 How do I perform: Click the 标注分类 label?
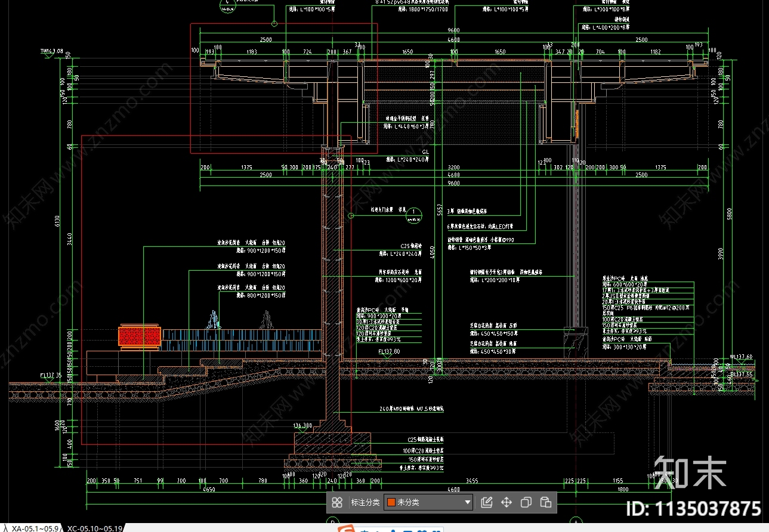click(x=365, y=502)
